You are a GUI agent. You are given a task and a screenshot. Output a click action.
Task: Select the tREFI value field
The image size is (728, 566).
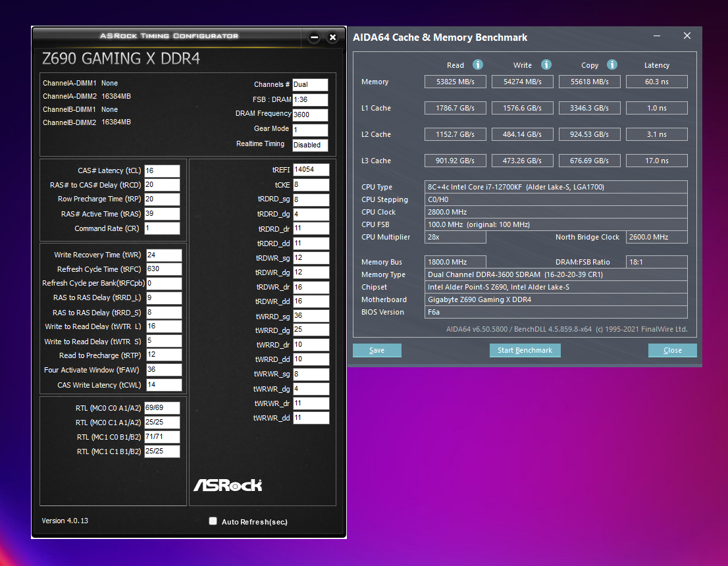[x=311, y=170]
